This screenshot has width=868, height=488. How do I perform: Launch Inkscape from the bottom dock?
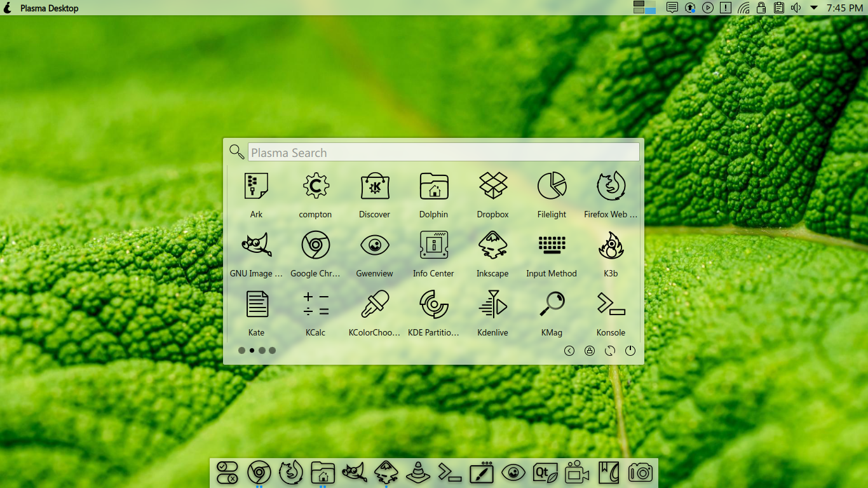(386, 473)
